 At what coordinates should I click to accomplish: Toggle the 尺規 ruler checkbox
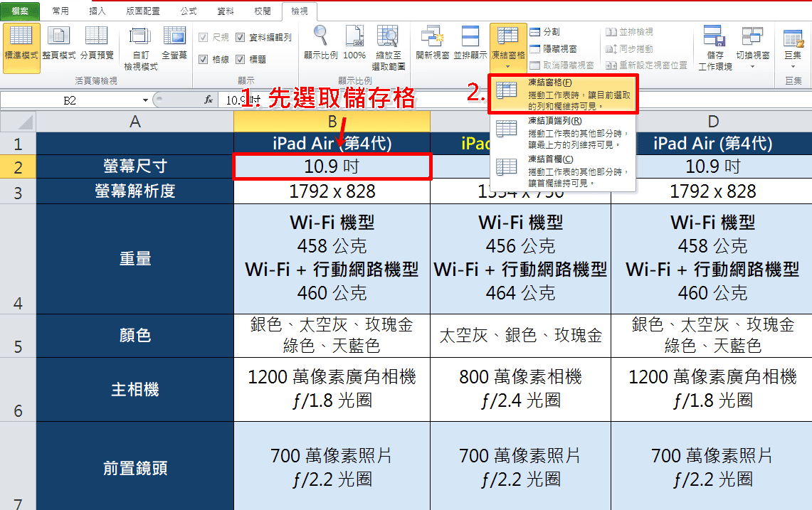tap(204, 37)
